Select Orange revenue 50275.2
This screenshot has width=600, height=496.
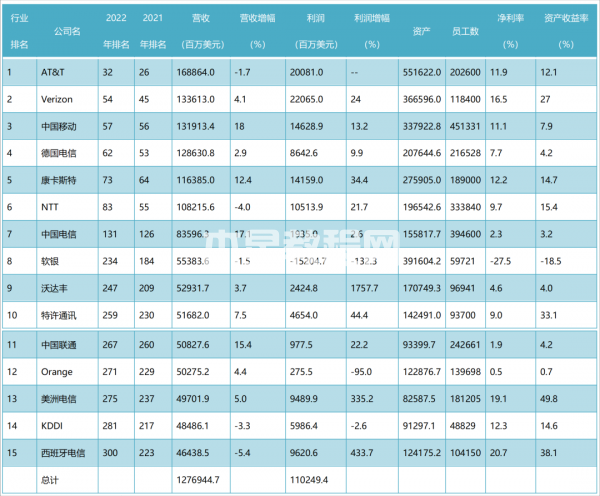[193, 372]
